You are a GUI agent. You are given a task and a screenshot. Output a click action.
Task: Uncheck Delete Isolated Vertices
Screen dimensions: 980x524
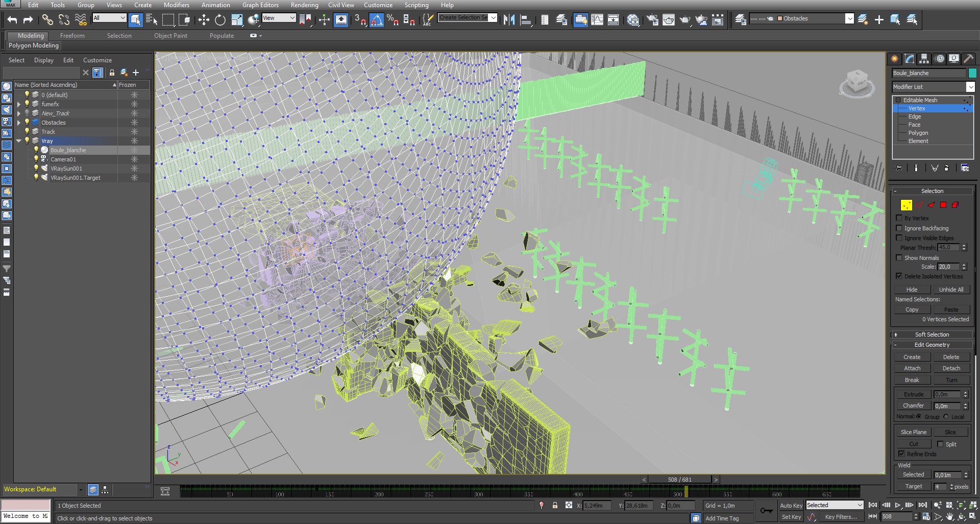coord(899,276)
